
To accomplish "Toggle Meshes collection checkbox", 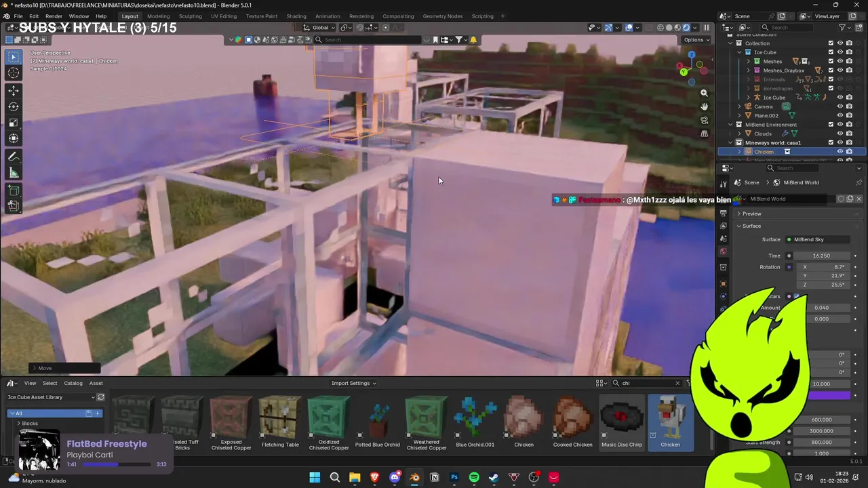I will tap(831, 61).
